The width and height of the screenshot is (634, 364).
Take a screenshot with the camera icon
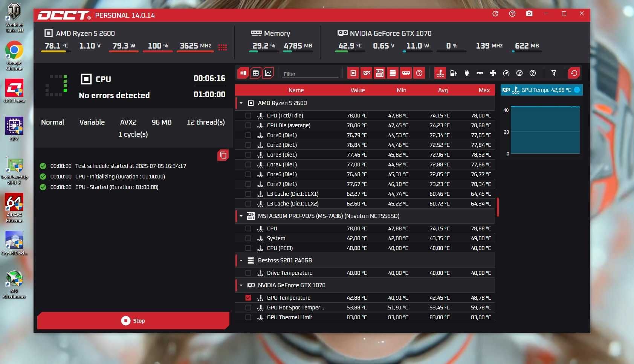(529, 14)
